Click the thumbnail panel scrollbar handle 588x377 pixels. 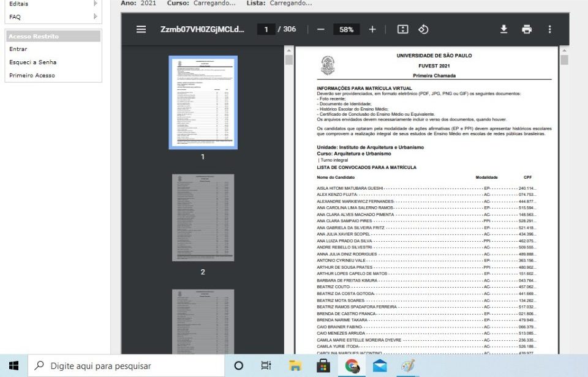[288, 60]
